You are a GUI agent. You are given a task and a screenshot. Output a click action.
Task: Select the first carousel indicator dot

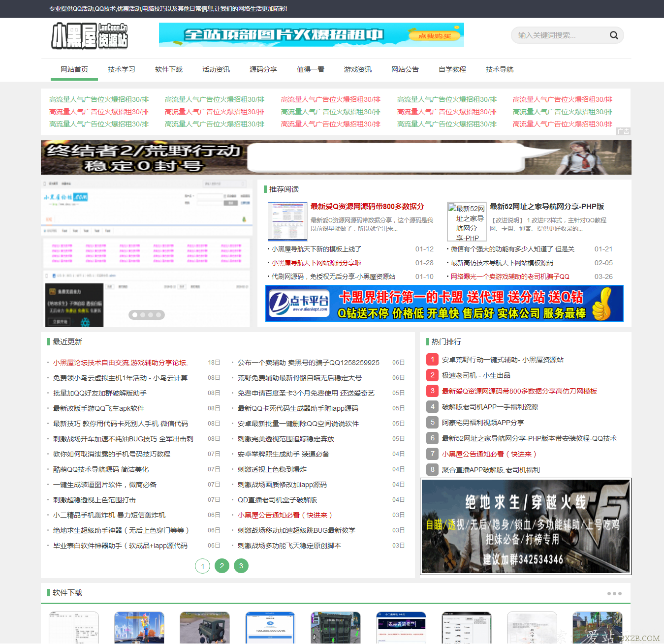[x=135, y=315]
